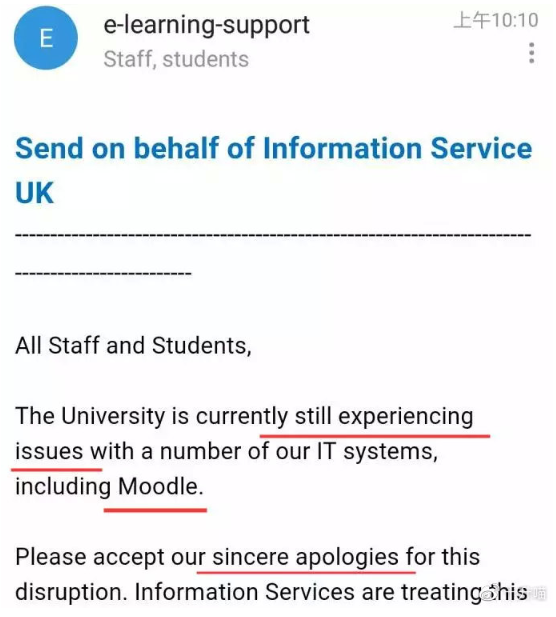This screenshot has height=617, width=556.
Task: Tap the All Staff and Students greeting
Action: tap(133, 345)
